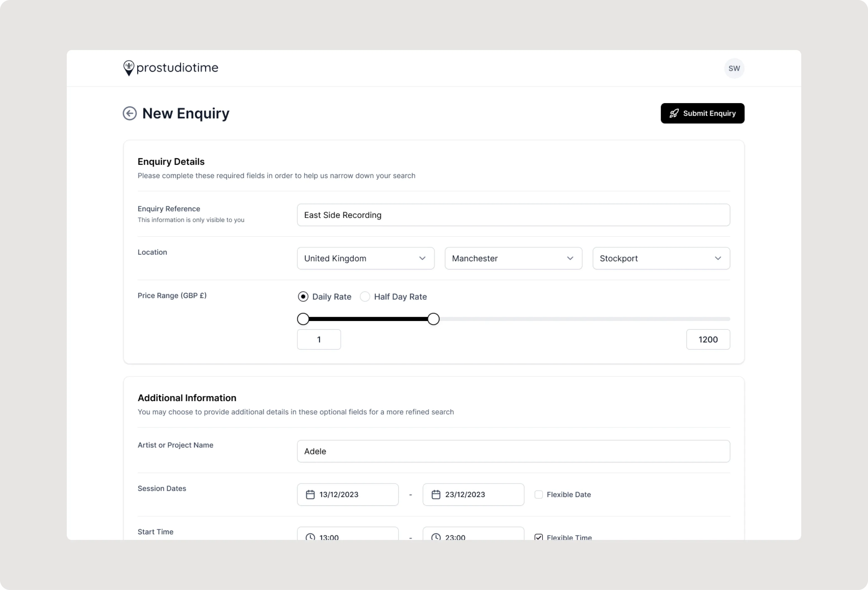The height and width of the screenshot is (590, 868).
Task: Click the right price range slider handle
Action: point(433,319)
